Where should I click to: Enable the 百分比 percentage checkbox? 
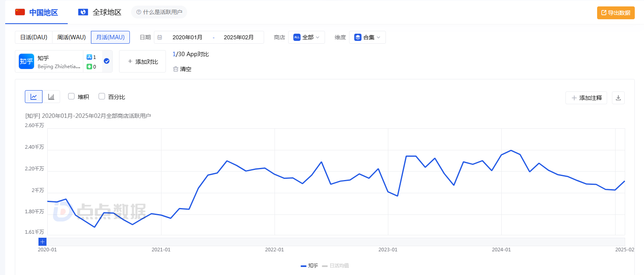102,96
